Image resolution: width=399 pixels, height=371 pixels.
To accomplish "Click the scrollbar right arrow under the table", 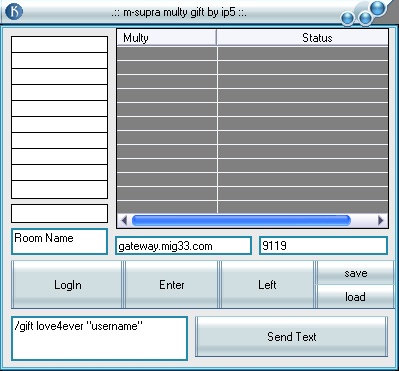I will 381,220.
